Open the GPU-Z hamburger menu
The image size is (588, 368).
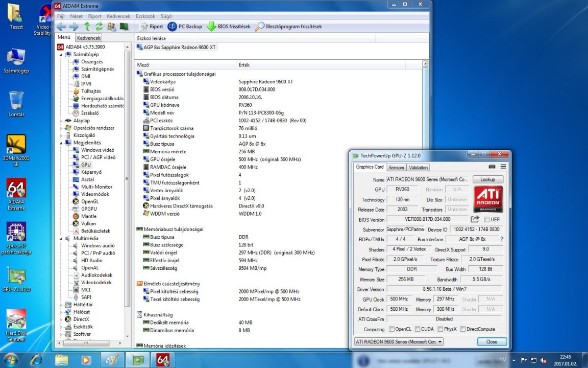[x=503, y=166]
